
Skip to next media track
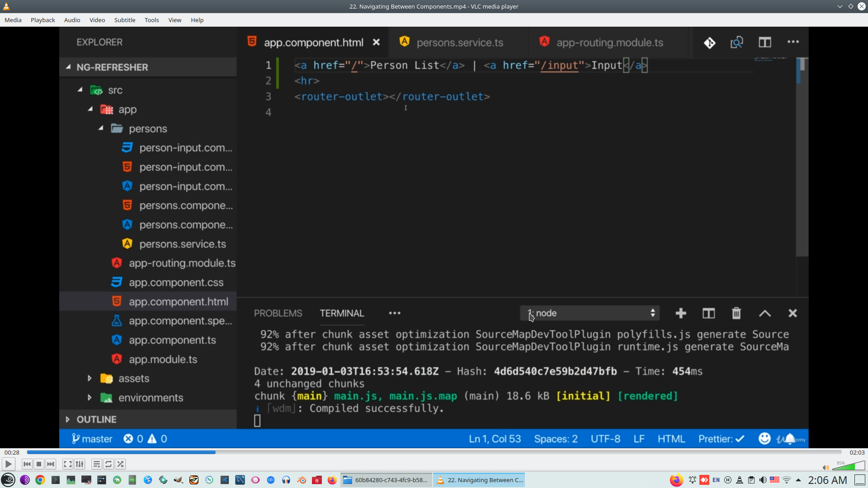(51, 464)
